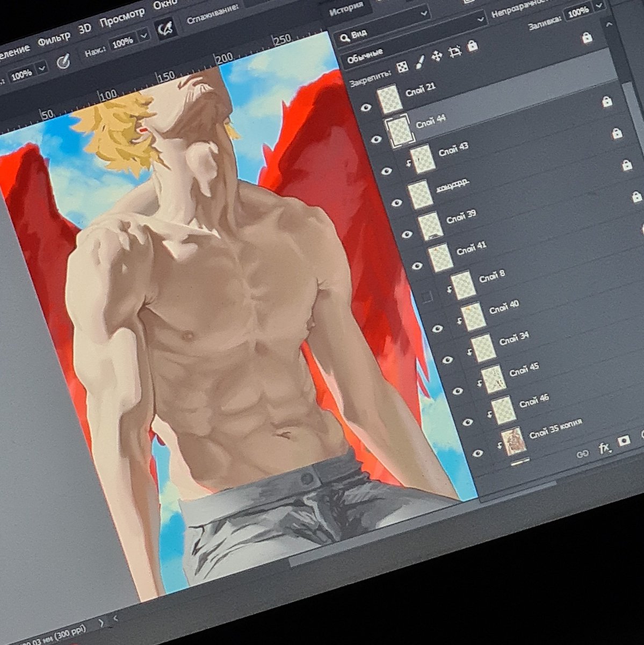Select layer Слой 41 by name

(x=471, y=248)
